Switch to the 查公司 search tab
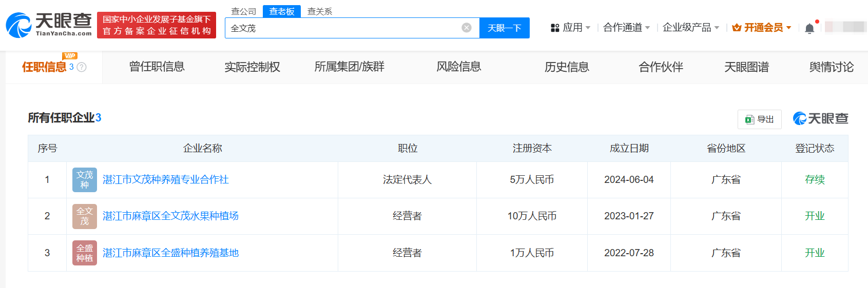Viewport: 868px width, 288px height. pyautogui.click(x=243, y=11)
